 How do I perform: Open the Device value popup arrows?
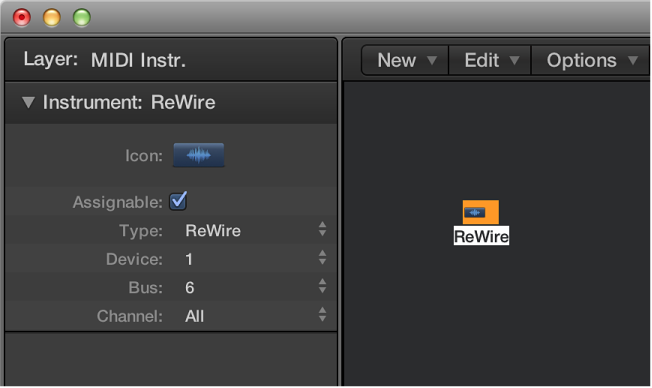(x=322, y=258)
